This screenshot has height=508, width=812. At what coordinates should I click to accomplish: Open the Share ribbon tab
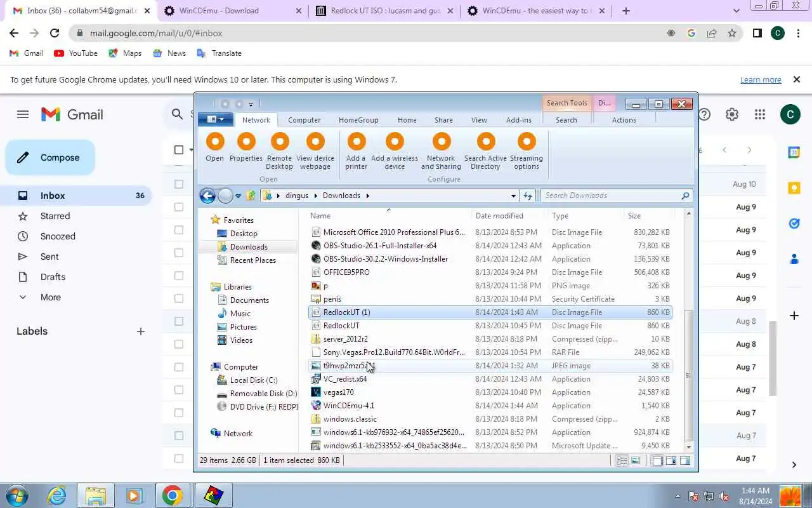(x=443, y=120)
